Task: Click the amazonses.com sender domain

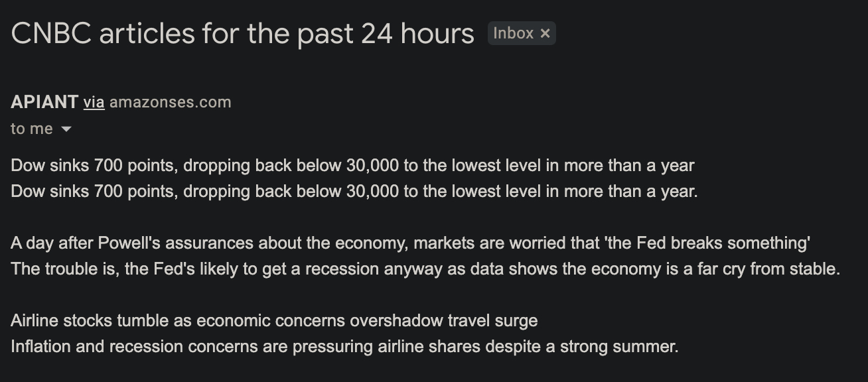Action: click(x=170, y=102)
